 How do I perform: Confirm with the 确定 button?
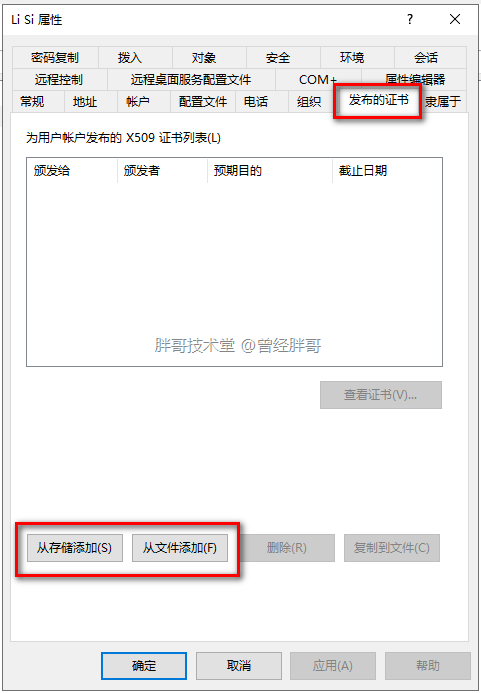(x=144, y=666)
